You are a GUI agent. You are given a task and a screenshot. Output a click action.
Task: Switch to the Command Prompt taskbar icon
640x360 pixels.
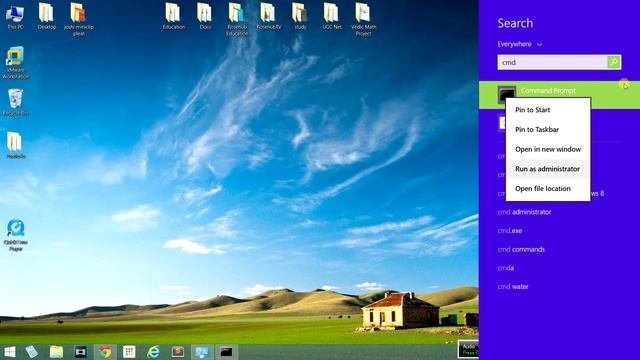(226, 352)
